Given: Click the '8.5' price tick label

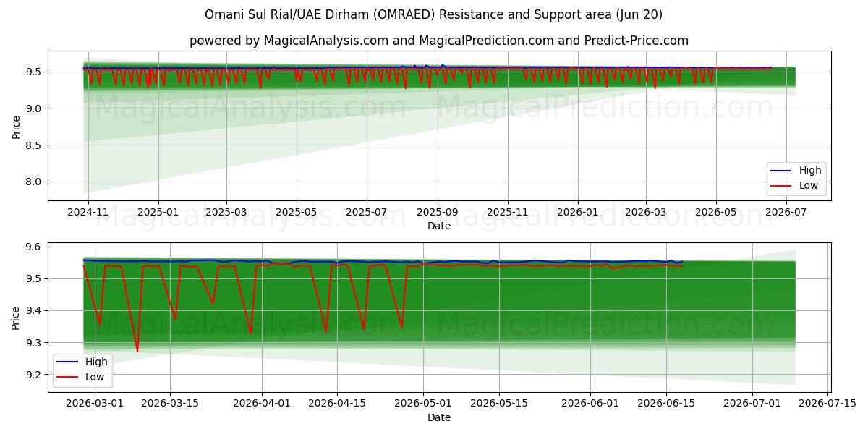Looking at the screenshot, I should pos(35,145).
